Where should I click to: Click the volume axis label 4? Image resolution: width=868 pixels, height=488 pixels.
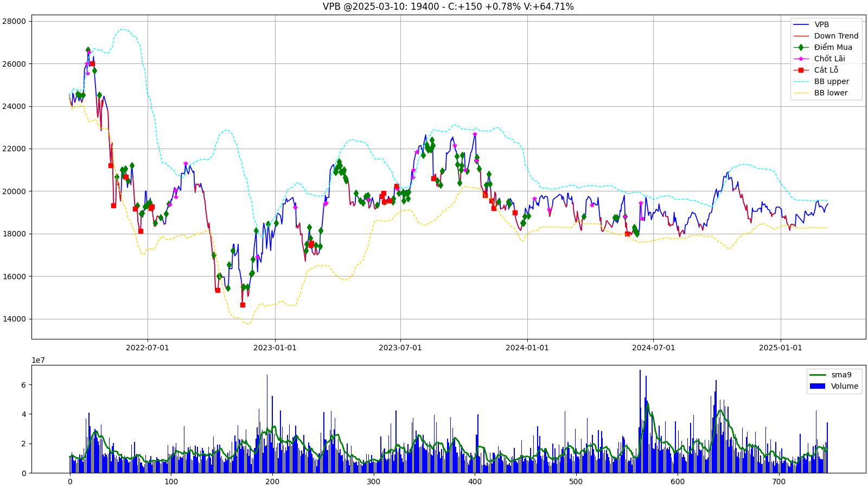tap(23, 414)
